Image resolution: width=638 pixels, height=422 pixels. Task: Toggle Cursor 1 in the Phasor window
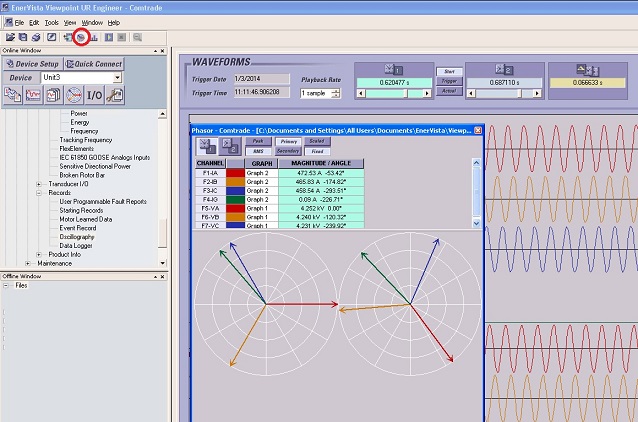pos(207,146)
